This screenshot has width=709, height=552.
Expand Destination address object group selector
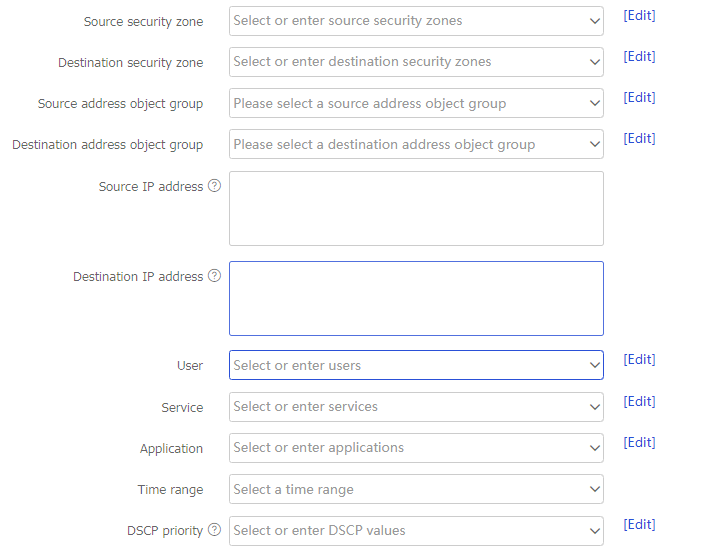tap(416, 144)
